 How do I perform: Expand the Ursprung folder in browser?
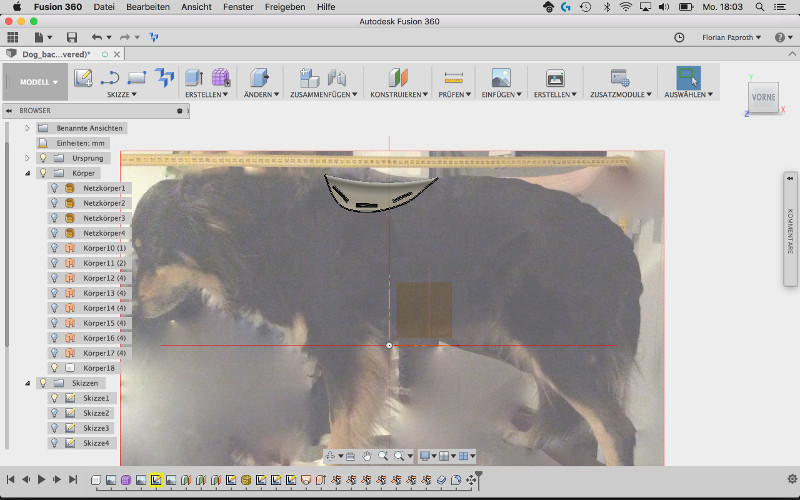[28, 158]
